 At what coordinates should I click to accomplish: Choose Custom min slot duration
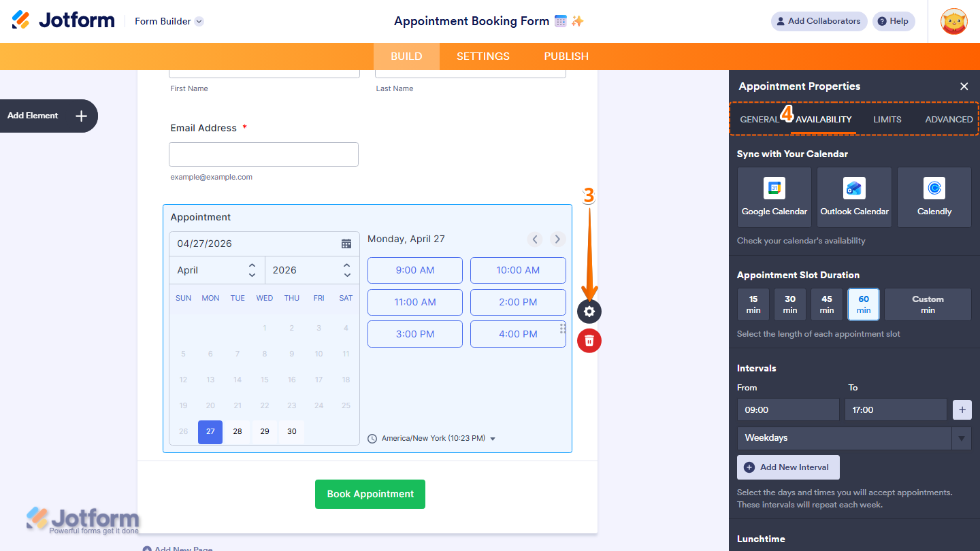tap(928, 304)
